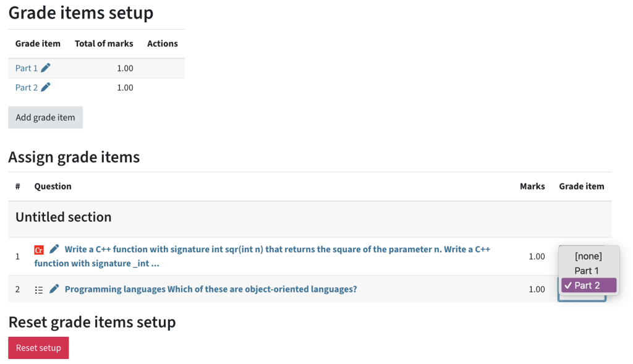Click the multiple choice icon for question 2
This screenshot has height=364, width=633.
[x=39, y=290]
